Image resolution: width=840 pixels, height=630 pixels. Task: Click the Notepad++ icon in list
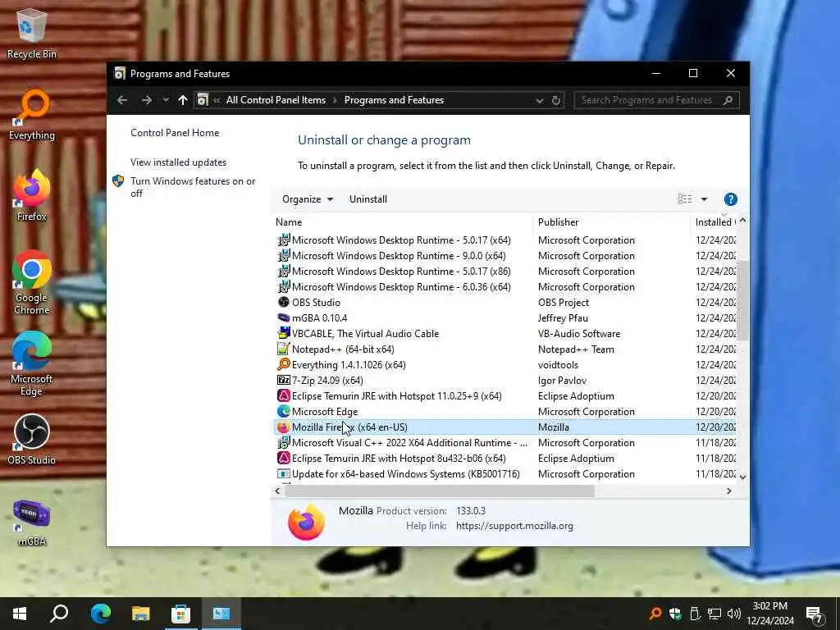click(x=284, y=349)
